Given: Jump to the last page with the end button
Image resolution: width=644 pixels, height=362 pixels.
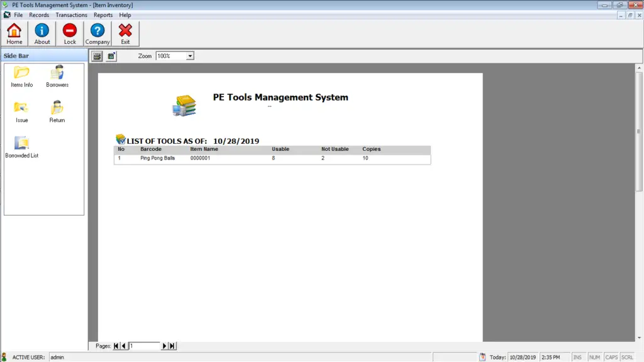Looking at the screenshot, I should click(x=170, y=345).
